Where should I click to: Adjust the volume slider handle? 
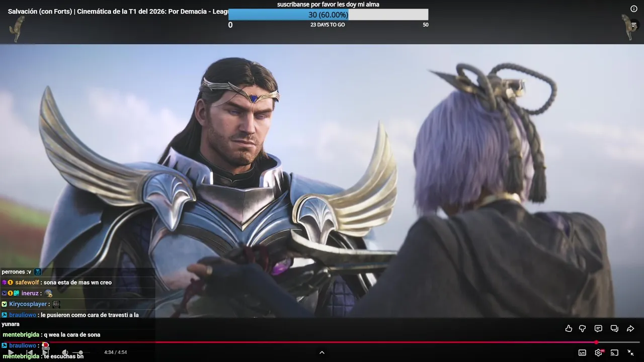point(80,352)
